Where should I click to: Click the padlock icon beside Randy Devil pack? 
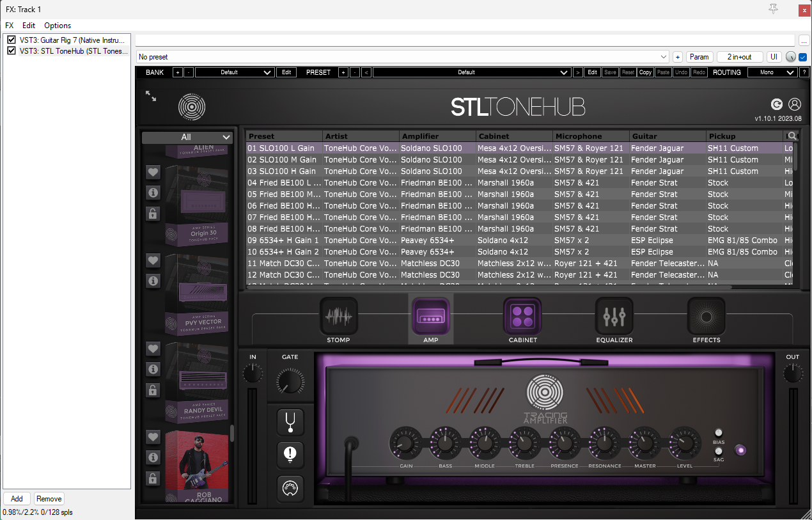[153, 390]
